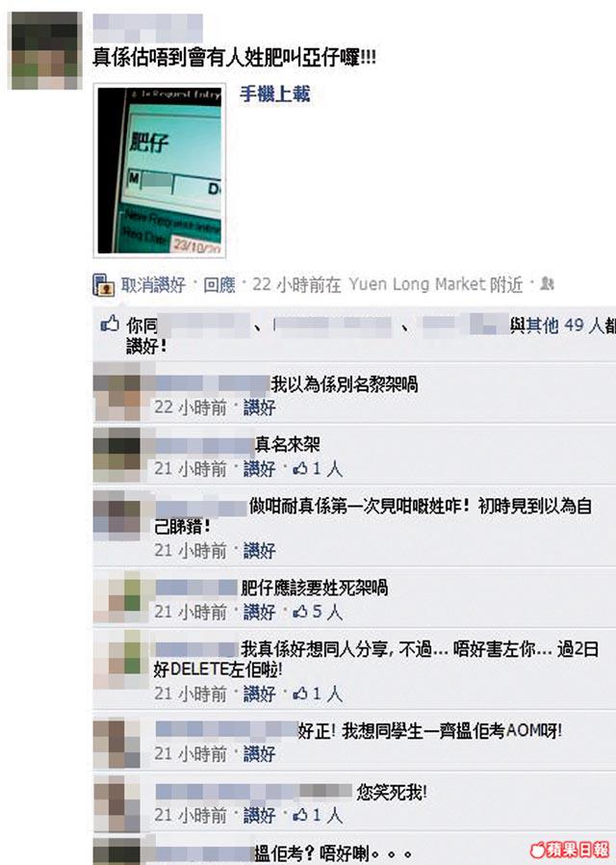Open the uploaded 肥仔 photo thumbnail
The height and width of the screenshot is (865, 616).
(x=159, y=170)
